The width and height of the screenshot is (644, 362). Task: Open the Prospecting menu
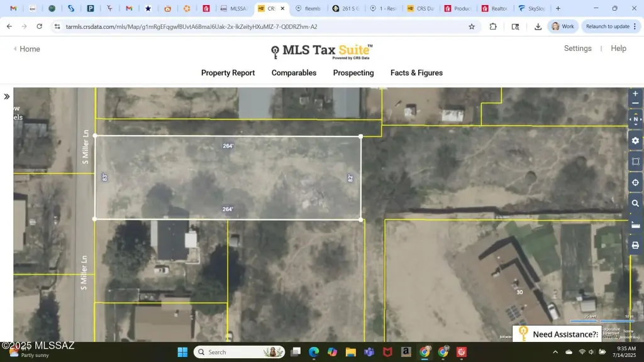pos(353,73)
